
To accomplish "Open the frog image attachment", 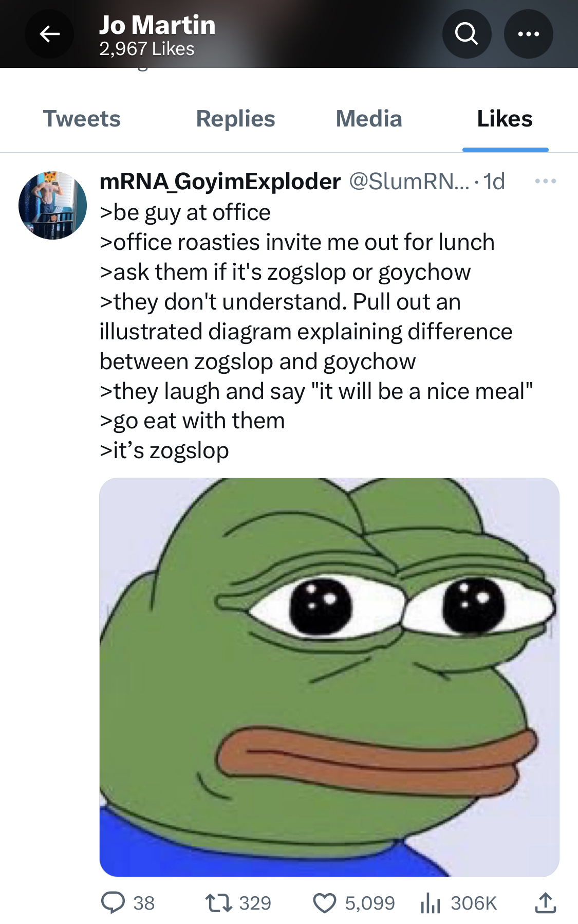I will [329, 677].
